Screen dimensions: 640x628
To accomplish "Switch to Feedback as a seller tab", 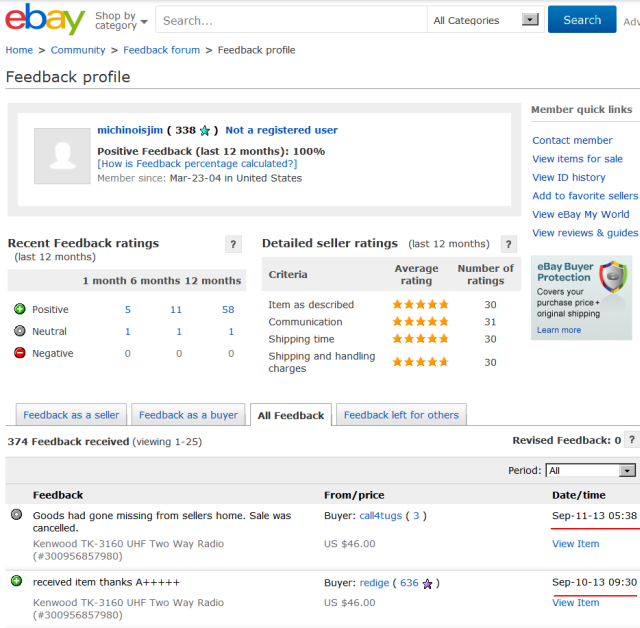I will tap(71, 415).
